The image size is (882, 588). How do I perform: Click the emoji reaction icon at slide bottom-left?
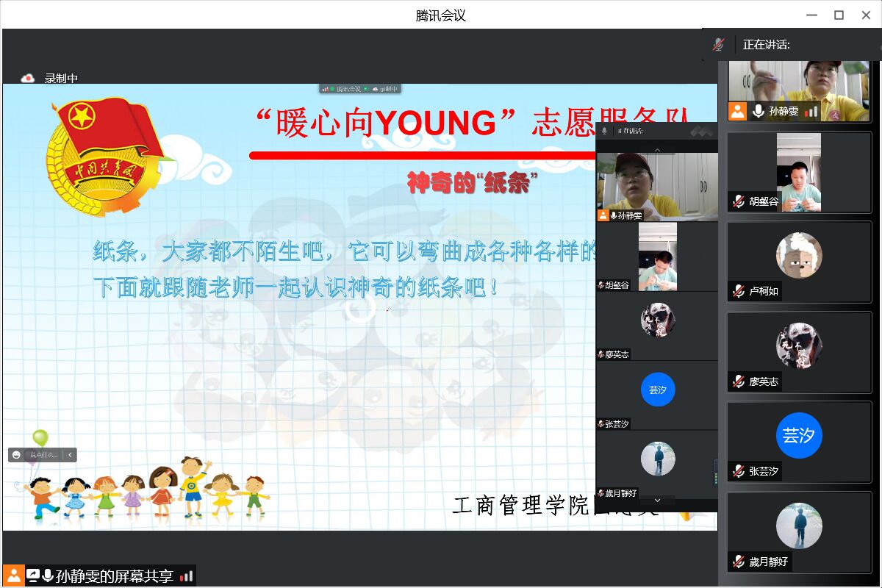pyautogui.click(x=17, y=455)
